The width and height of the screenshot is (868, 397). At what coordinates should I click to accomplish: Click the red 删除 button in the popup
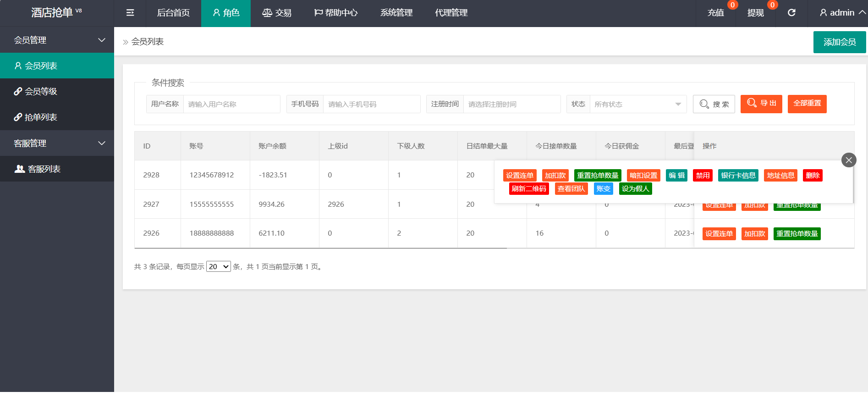[x=813, y=176]
